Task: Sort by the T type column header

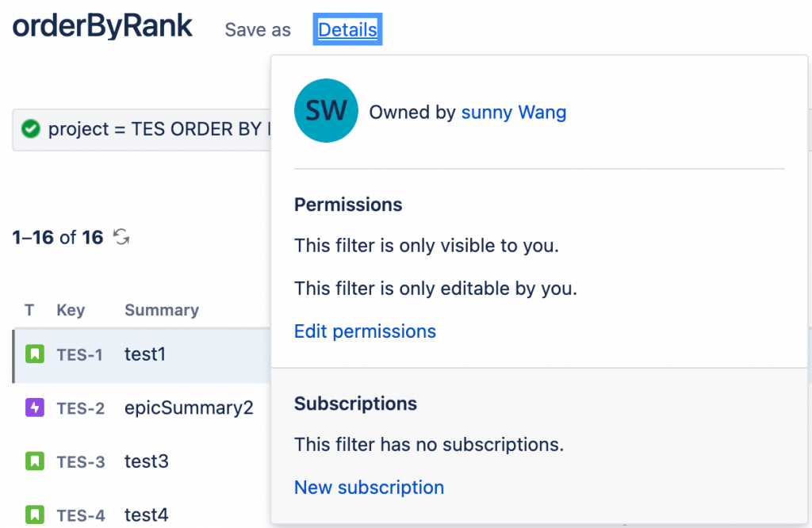Action: 29,310
